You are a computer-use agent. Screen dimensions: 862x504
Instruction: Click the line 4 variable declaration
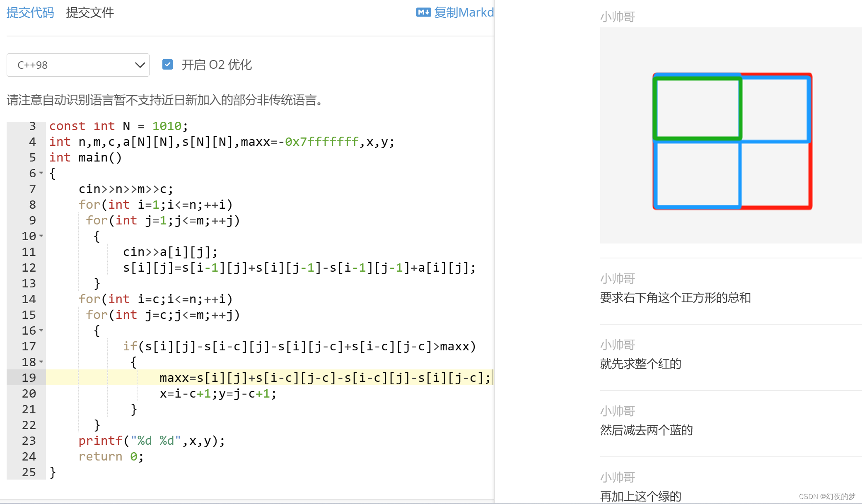coord(222,142)
